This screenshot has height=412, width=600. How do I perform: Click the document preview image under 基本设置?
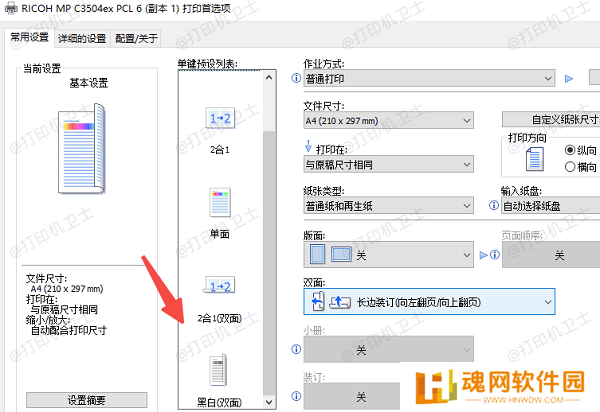point(82,148)
